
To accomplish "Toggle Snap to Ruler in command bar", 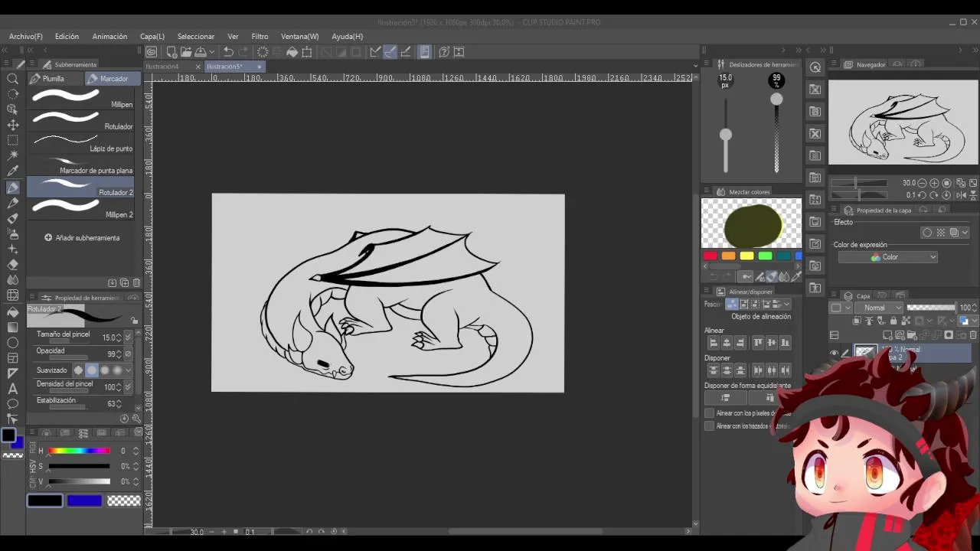I will point(375,52).
